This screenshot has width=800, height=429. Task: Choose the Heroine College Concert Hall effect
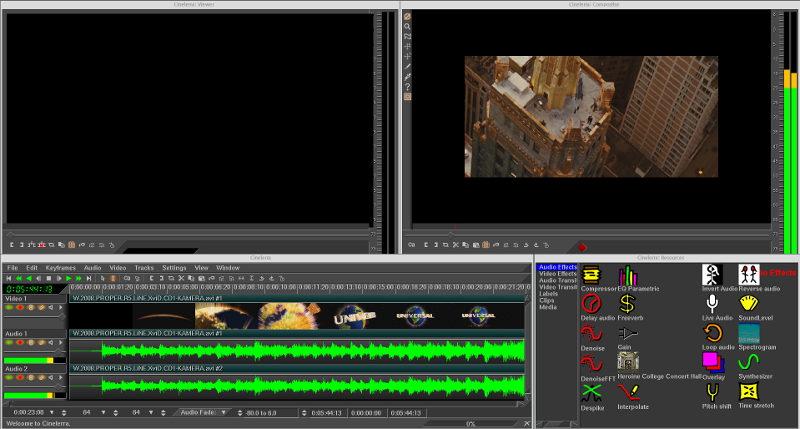pyautogui.click(x=628, y=361)
